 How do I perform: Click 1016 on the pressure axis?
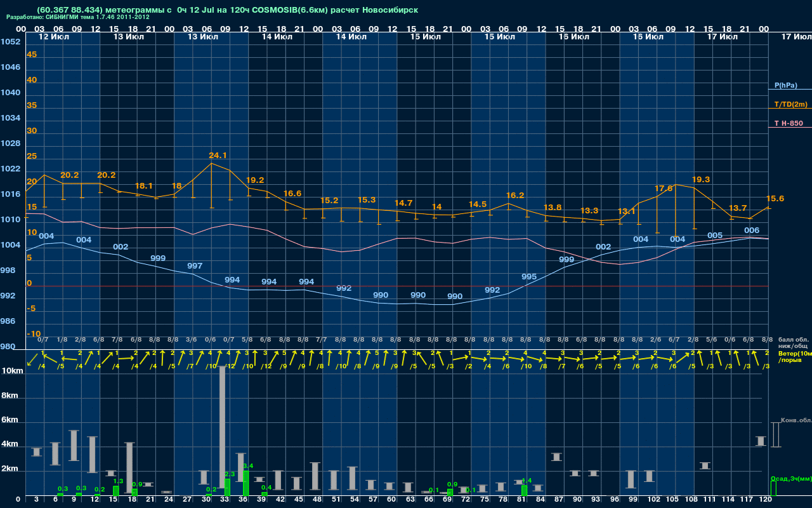tap(10, 194)
